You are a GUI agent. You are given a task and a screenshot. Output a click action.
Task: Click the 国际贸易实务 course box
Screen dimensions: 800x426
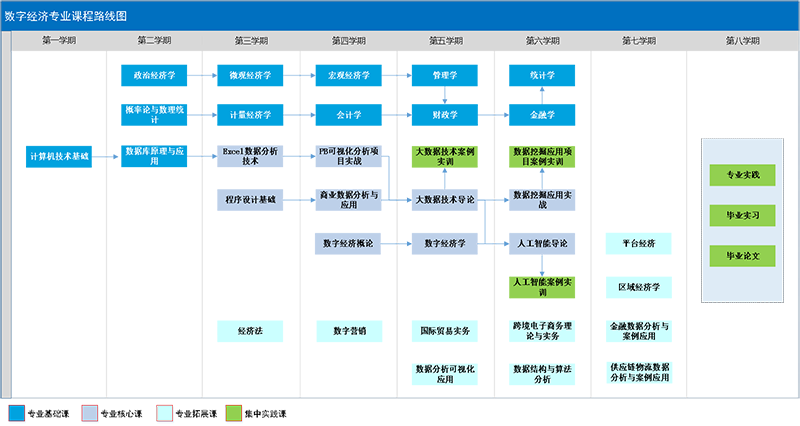(x=445, y=331)
